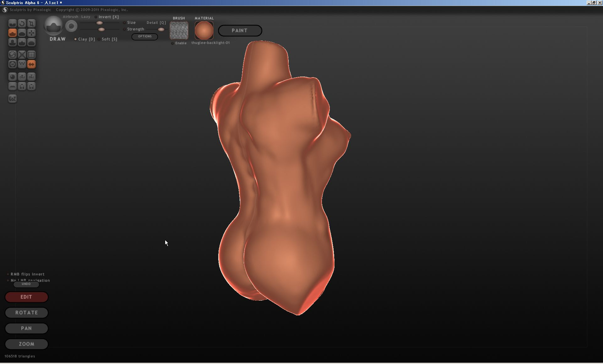Enable the brush texture checkbox
Screen dimensions: 603x364
click(172, 43)
